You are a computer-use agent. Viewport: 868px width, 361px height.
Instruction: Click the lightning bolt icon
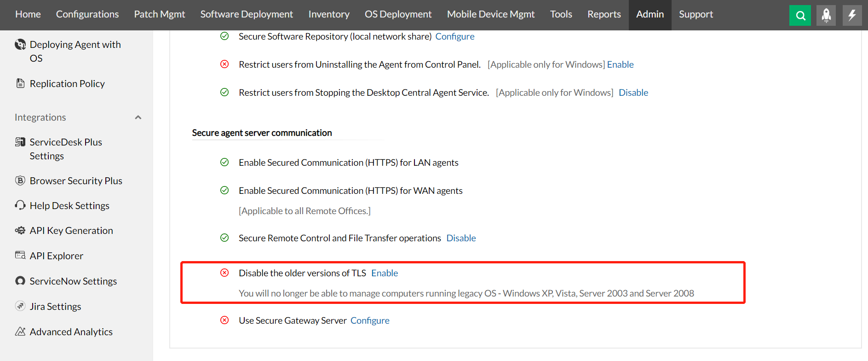[852, 16]
